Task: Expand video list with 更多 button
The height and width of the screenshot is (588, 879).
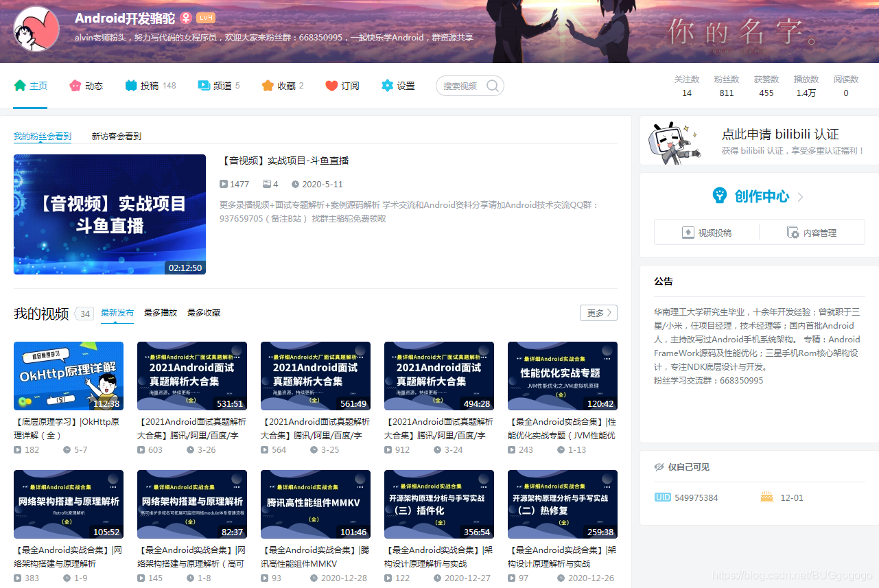Action: (x=598, y=313)
